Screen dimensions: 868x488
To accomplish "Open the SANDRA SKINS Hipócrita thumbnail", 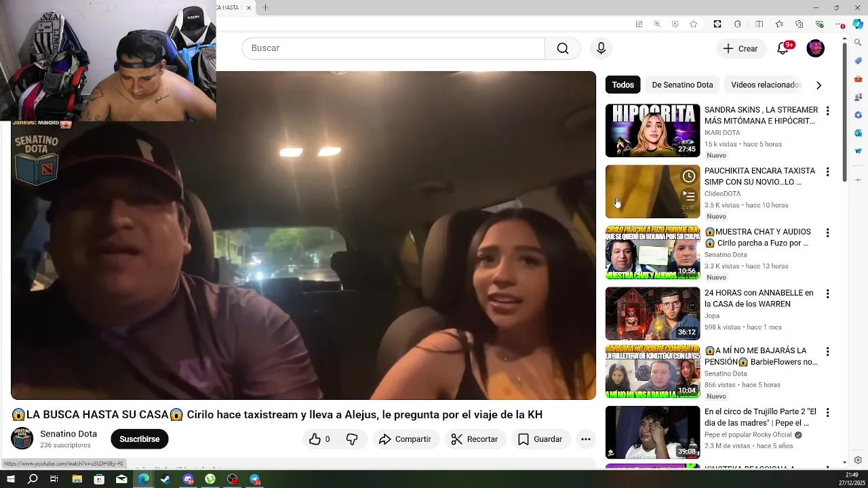I will pyautogui.click(x=652, y=130).
